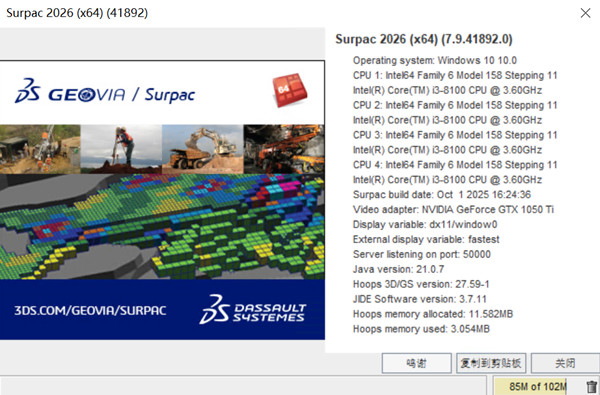Click the Surpac build date line
The image size is (600, 395).
442,195
